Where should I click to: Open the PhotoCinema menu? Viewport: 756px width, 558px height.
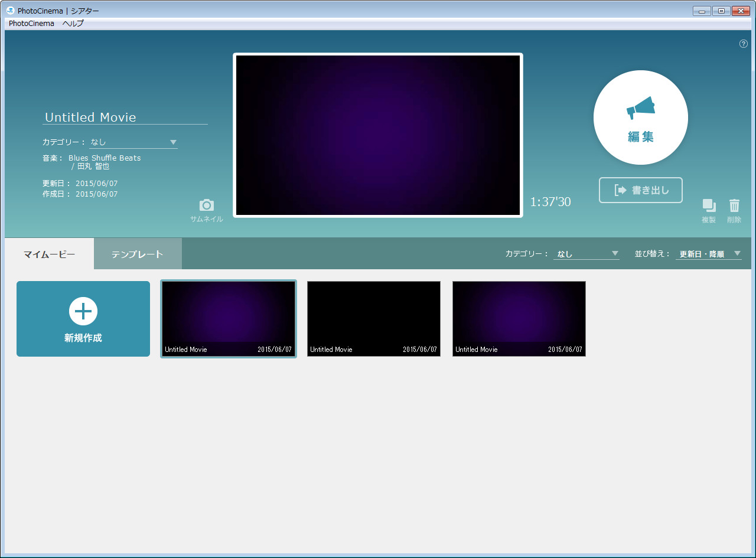(31, 24)
